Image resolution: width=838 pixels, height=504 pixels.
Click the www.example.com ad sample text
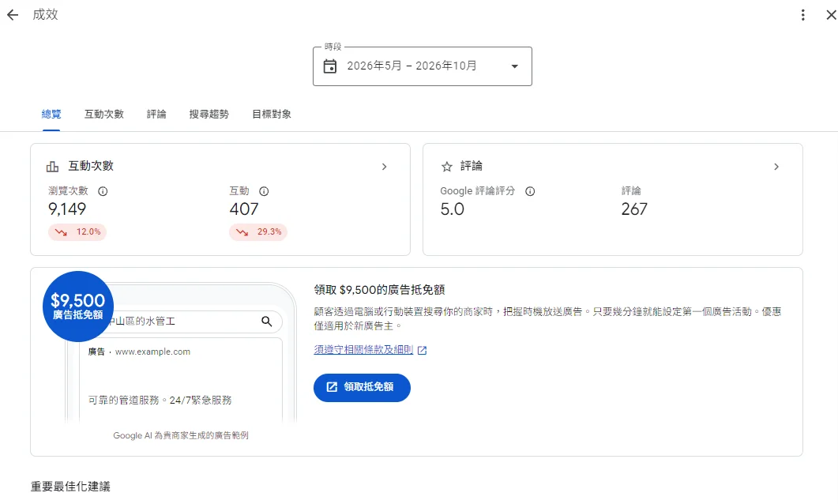pos(153,352)
